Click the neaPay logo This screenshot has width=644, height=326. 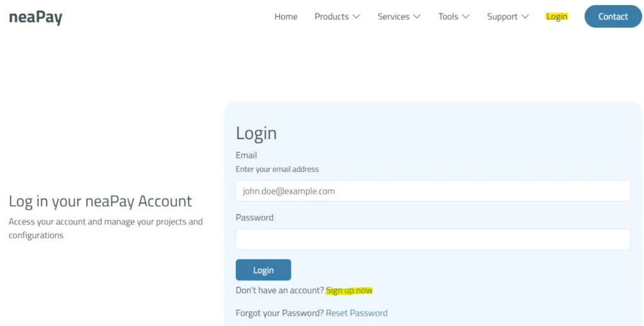click(x=36, y=17)
